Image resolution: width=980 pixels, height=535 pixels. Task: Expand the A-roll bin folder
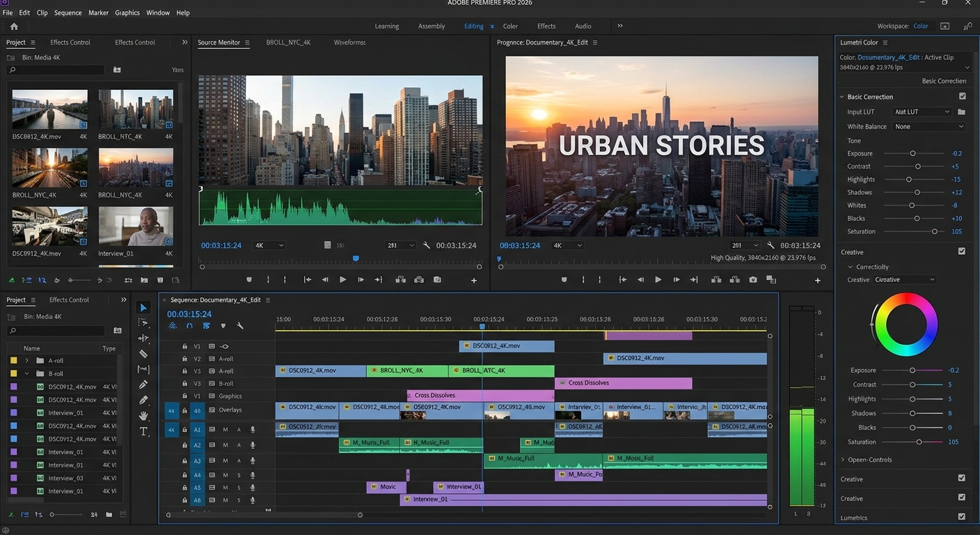tap(26, 361)
